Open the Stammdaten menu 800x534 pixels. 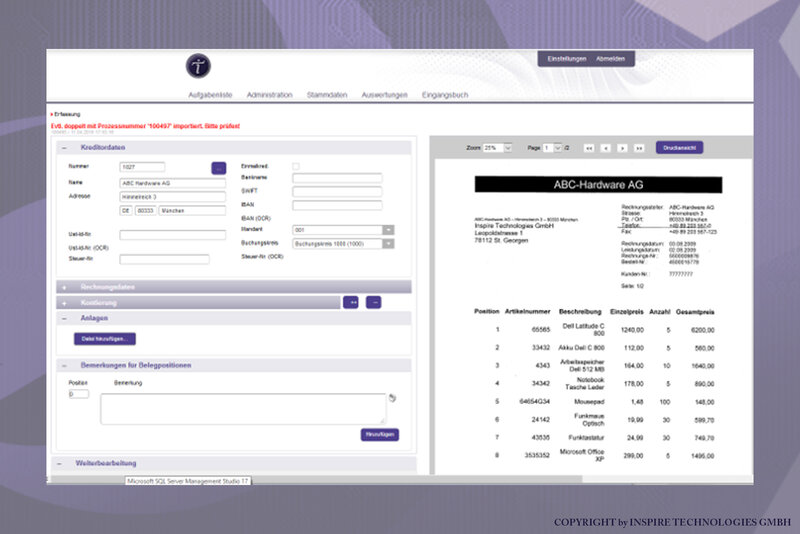327,95
